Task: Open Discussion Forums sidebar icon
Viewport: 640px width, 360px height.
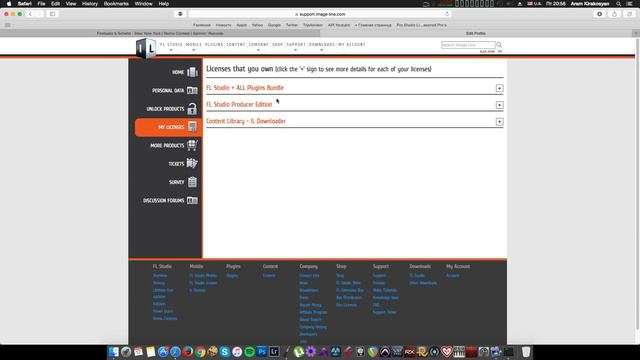Action: (x=192, y=200)
